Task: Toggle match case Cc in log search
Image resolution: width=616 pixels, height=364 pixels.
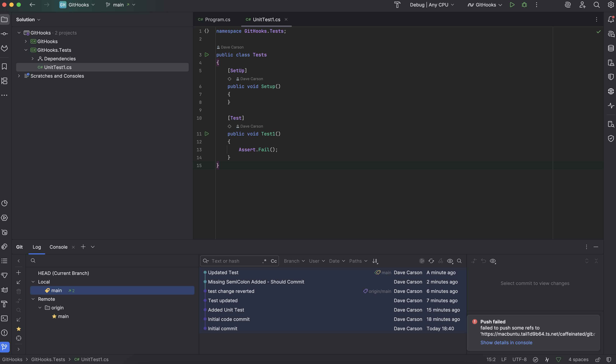Action: [273, 261]
